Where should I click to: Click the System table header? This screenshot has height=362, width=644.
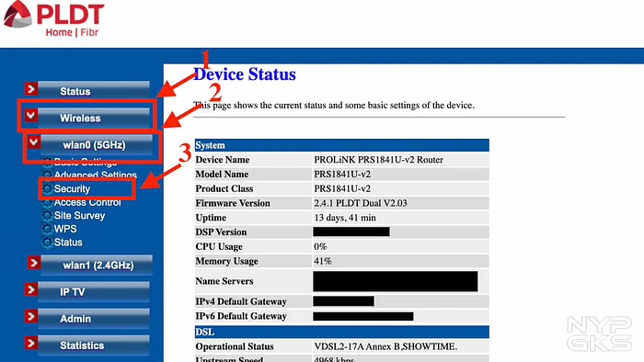tap(341, 145)
